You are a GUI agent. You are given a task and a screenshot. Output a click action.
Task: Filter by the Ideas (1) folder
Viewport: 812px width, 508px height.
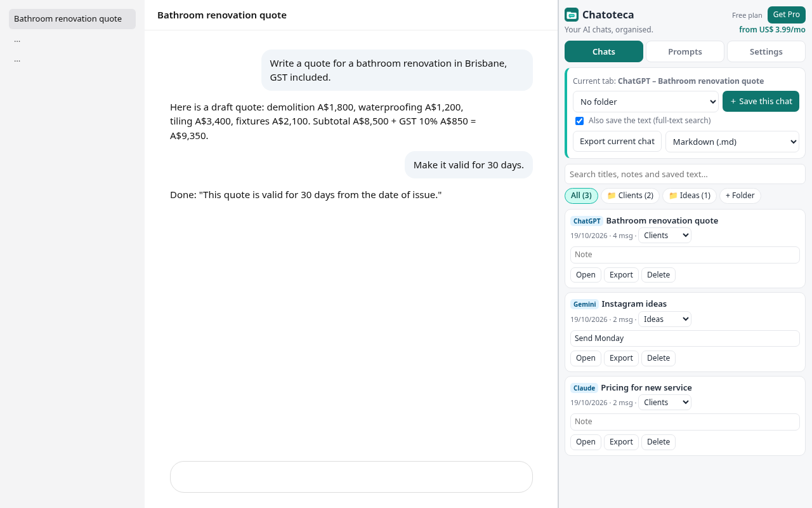click(x=690, y=196)
